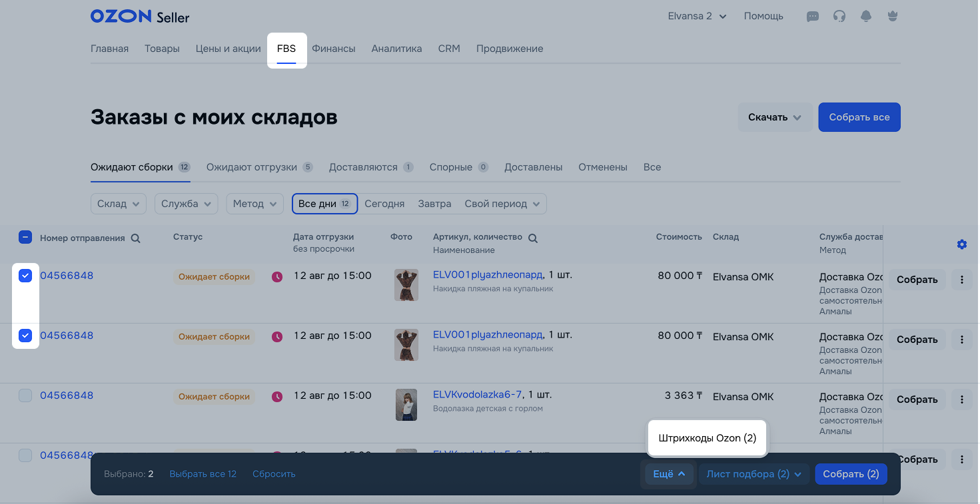Click the clock deadline icon in ELVKvodolazka6-7 row
This screenshot has height=504, width=980.
tap(277, 397)
